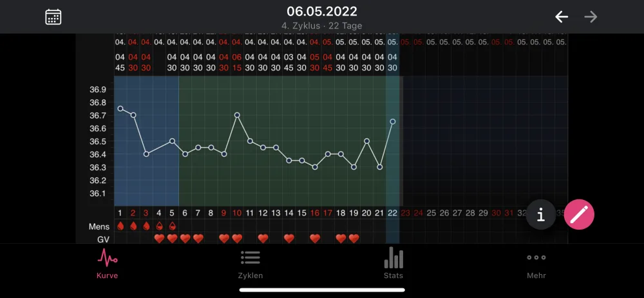The width and height of the screenshot is (644, 298).
Task: Select the temperature point on day 10
Action: 237,115
